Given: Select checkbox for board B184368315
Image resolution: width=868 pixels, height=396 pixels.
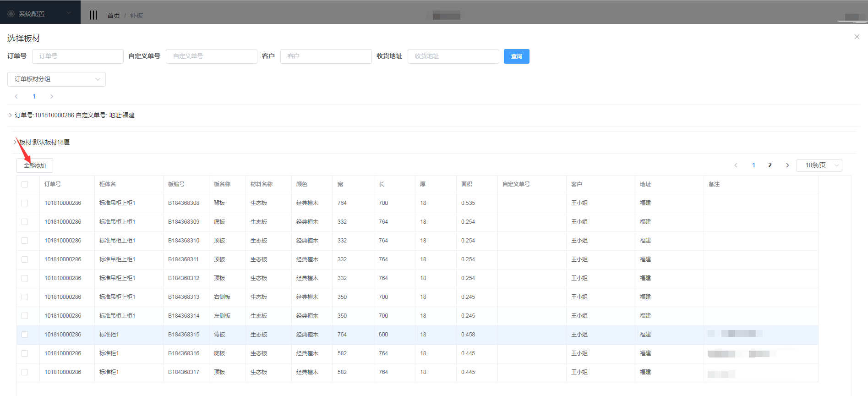Looking at the screenshot, I should tap(25, 335).
